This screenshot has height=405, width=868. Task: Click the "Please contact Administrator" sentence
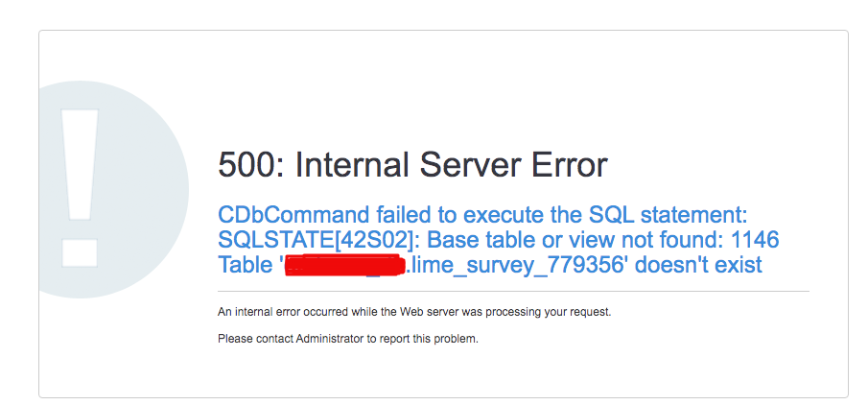[x=347, y=339]
